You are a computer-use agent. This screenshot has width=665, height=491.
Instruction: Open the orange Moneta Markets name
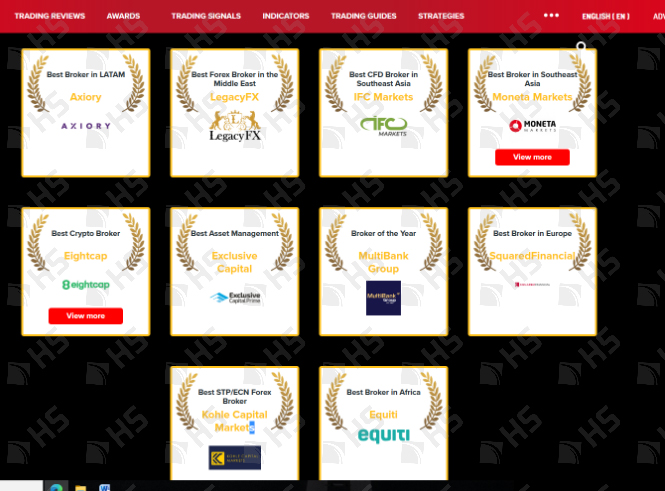[532, 97]
